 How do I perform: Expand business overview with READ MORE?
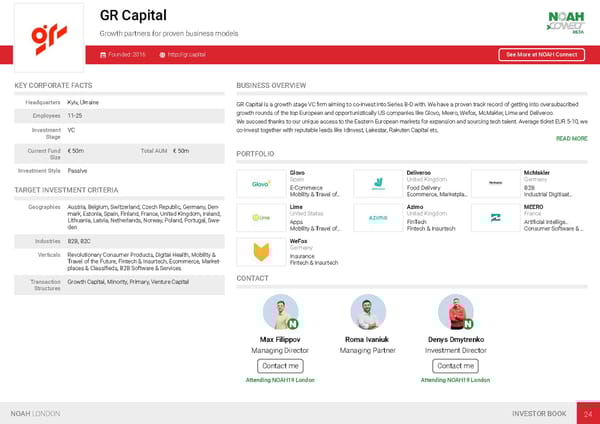pos(571,139)
